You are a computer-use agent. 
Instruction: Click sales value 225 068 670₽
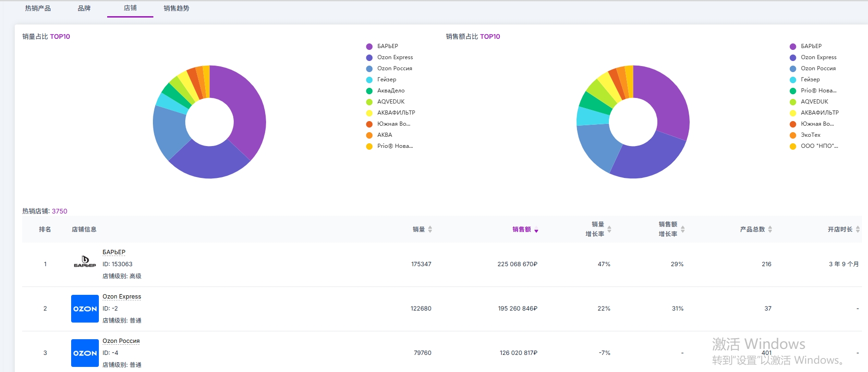[517, 264]
